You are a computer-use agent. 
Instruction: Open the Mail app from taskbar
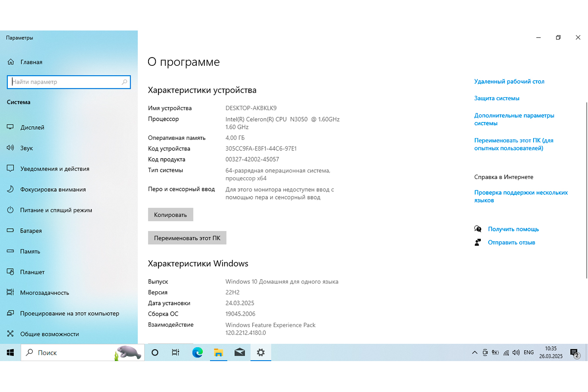240,352
